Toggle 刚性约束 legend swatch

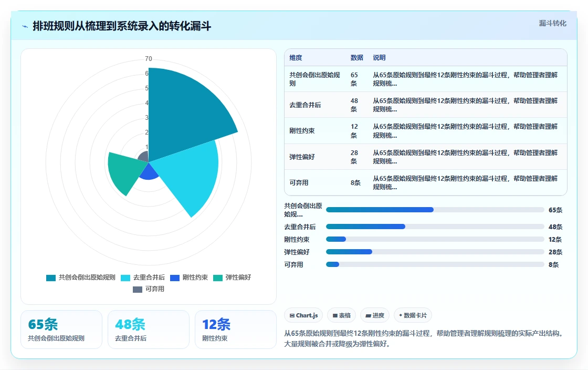click(x=175, y=277)
